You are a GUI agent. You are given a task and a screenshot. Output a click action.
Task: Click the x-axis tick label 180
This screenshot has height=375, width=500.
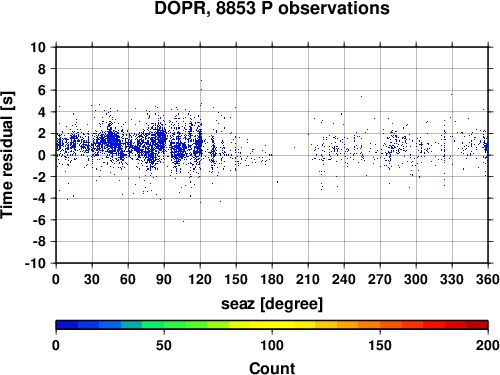(x=272, y=279)
